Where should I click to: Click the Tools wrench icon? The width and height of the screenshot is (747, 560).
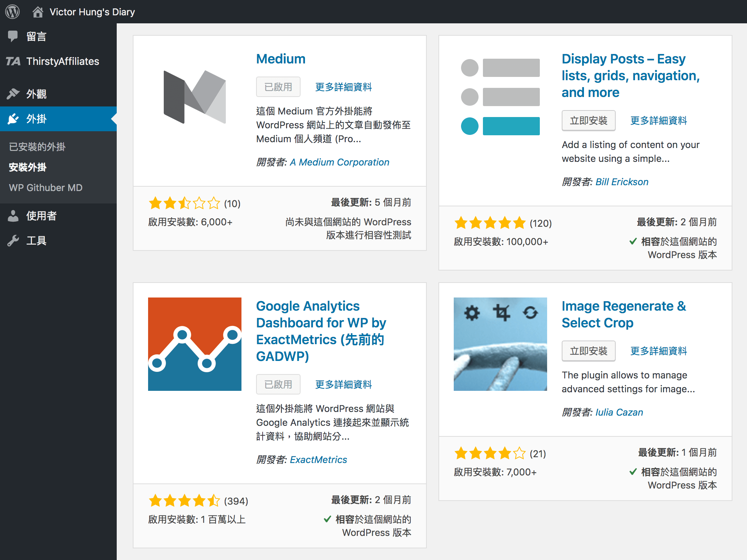pyautogui.click(x=13, y=241)
